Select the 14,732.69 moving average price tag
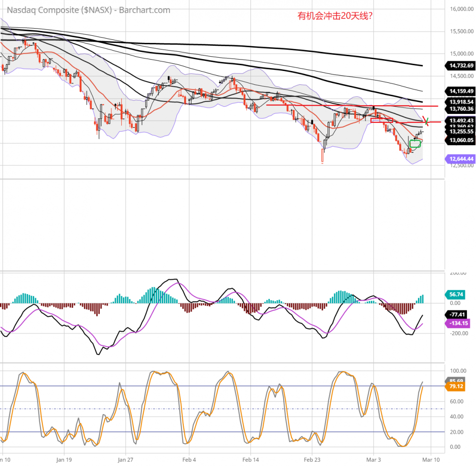This screenshot has height=466, width=476. coord(459,66)
